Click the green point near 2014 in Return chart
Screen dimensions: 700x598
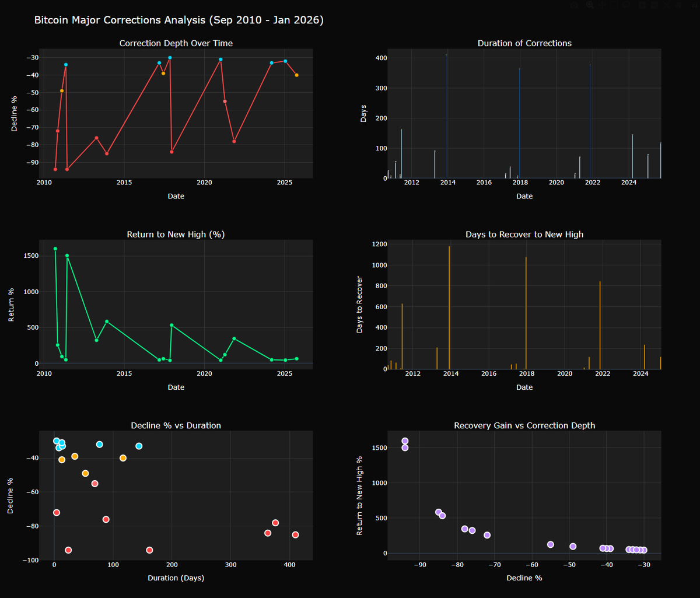(x=107, y=321)
